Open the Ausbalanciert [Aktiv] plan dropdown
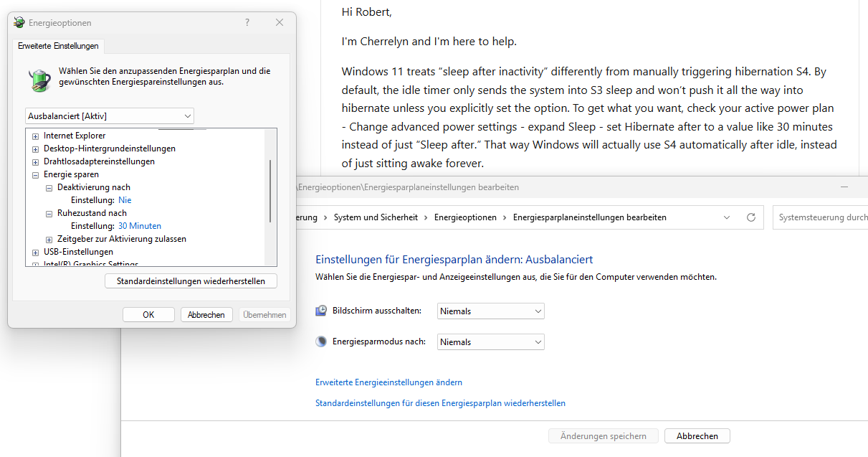868x457 pixels. [109, 116]
